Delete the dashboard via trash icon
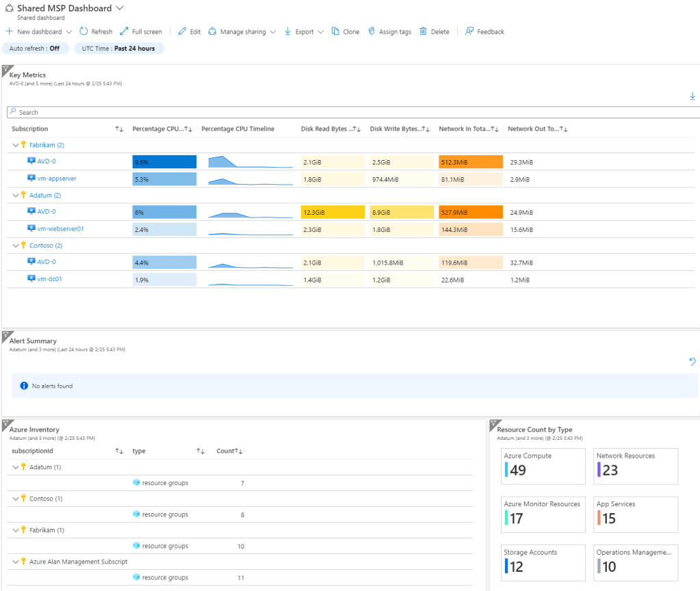Image resolution: width=700 pixels, height=591 pixels. (423, 31)
